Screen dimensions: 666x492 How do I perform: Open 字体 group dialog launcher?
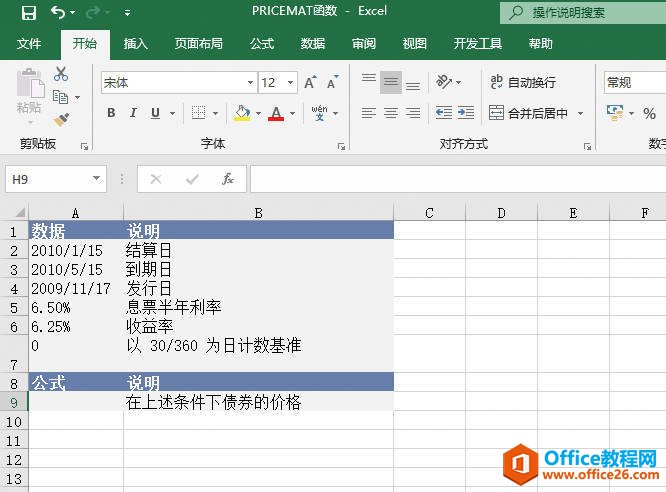(x=341, y=147)
